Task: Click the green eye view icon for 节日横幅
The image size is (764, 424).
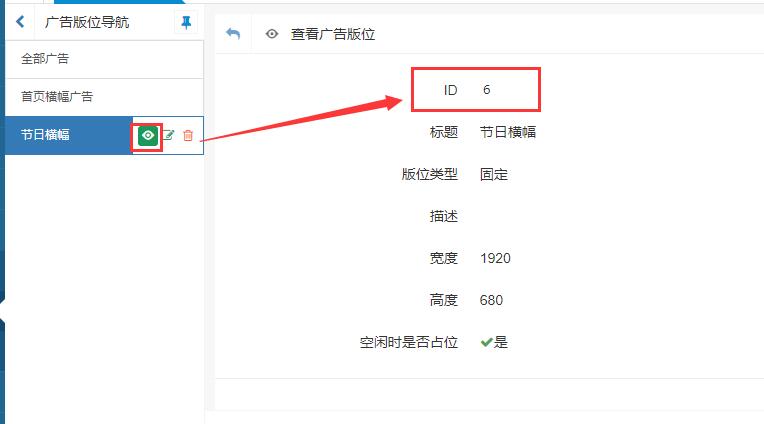Action: [148, 135]
